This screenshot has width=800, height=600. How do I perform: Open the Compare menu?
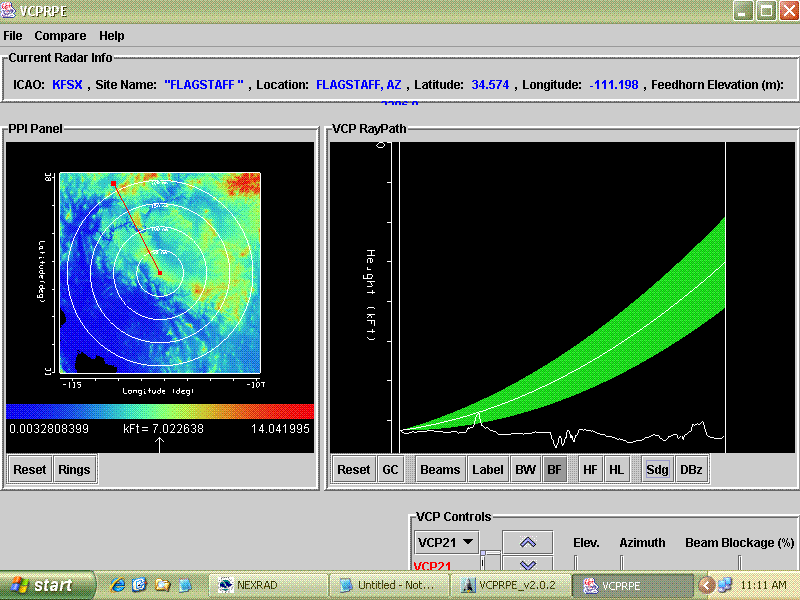pyautogui.click(x=60, y=35)
